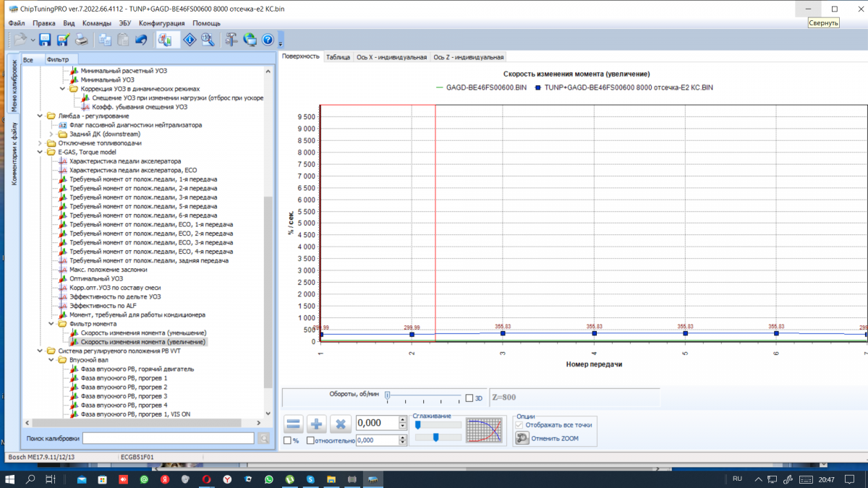Click the magnifier Отменить ZOOM icon
Image resolution: width=868 pixels, height=488 pixels.
[x=522, y=438]
